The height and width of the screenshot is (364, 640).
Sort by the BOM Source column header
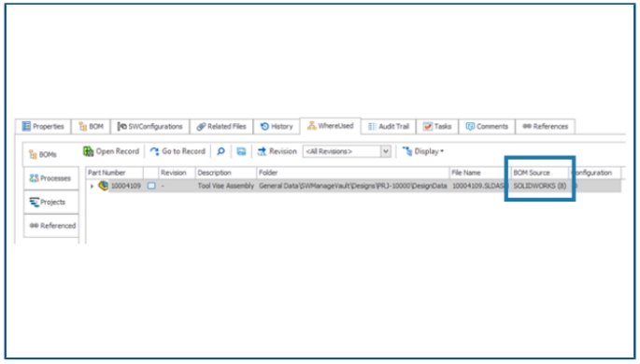[x=539, y=173]
